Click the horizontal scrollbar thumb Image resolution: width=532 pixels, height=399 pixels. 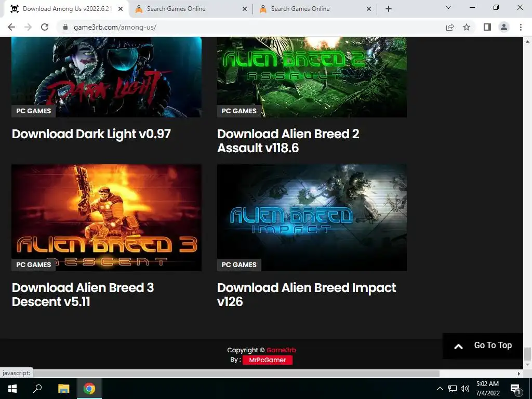coord(236,374)
